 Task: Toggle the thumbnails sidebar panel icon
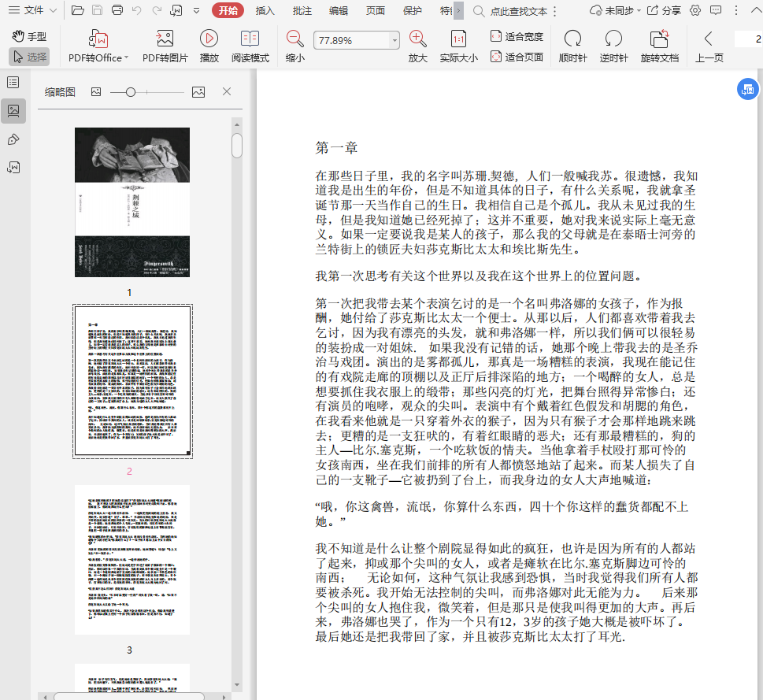tap(13, 111)
